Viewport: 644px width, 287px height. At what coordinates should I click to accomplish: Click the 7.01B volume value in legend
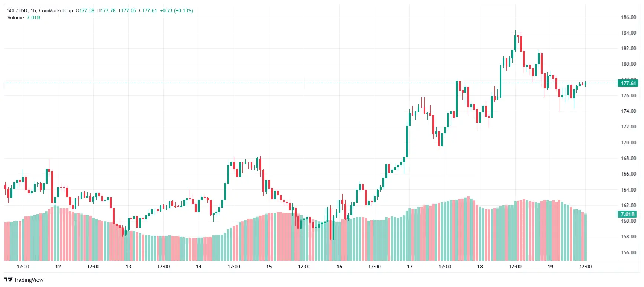click(x=33, y=17)
